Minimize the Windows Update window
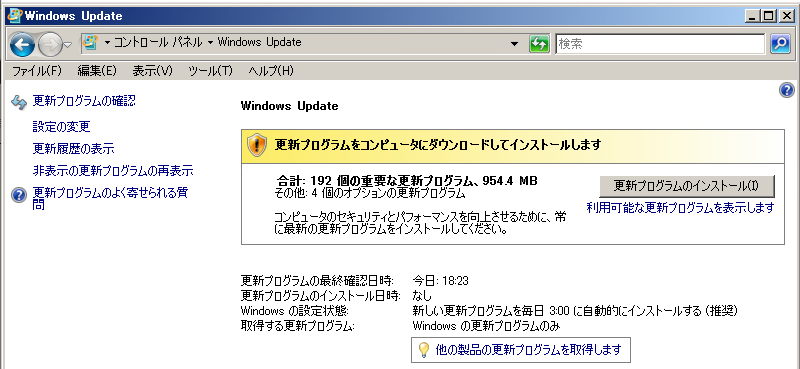This screenshot has width=800, height=369. click(x=753, y=16)
